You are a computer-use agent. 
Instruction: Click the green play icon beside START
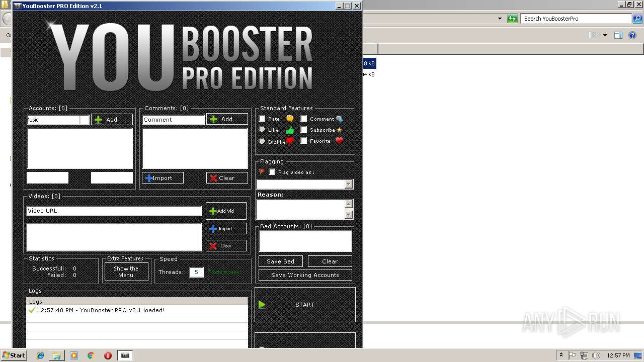(262, 305)
